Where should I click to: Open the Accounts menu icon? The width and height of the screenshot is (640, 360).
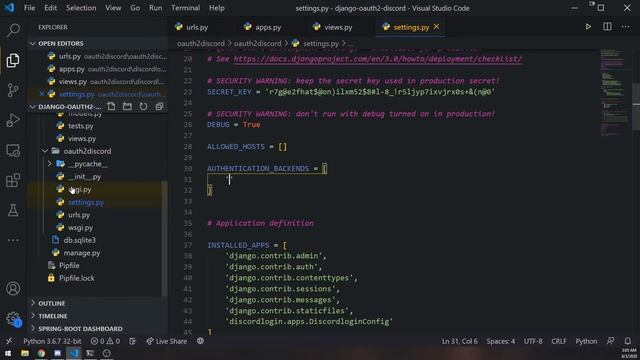point(13,289)
